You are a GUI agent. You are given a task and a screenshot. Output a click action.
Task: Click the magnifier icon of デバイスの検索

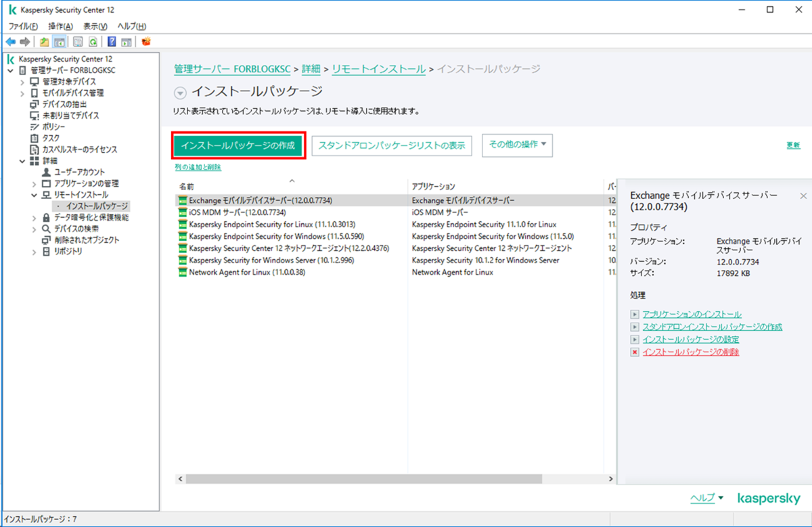point(46,229)
